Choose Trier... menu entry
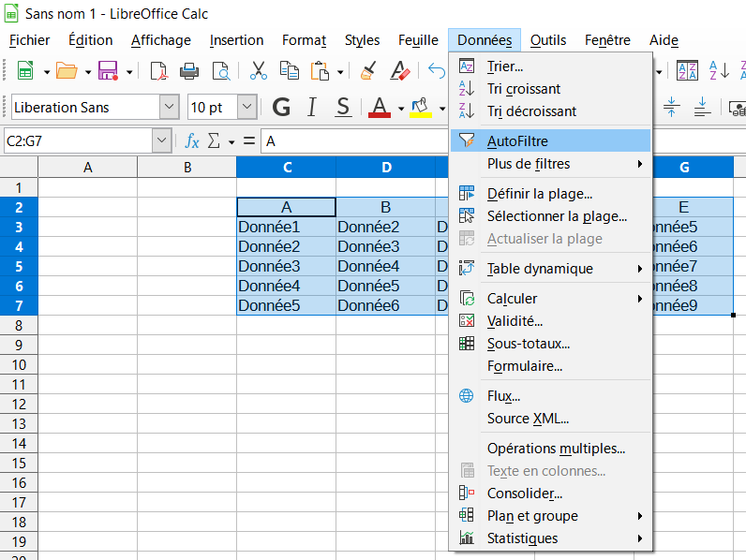 click(551, 66)
